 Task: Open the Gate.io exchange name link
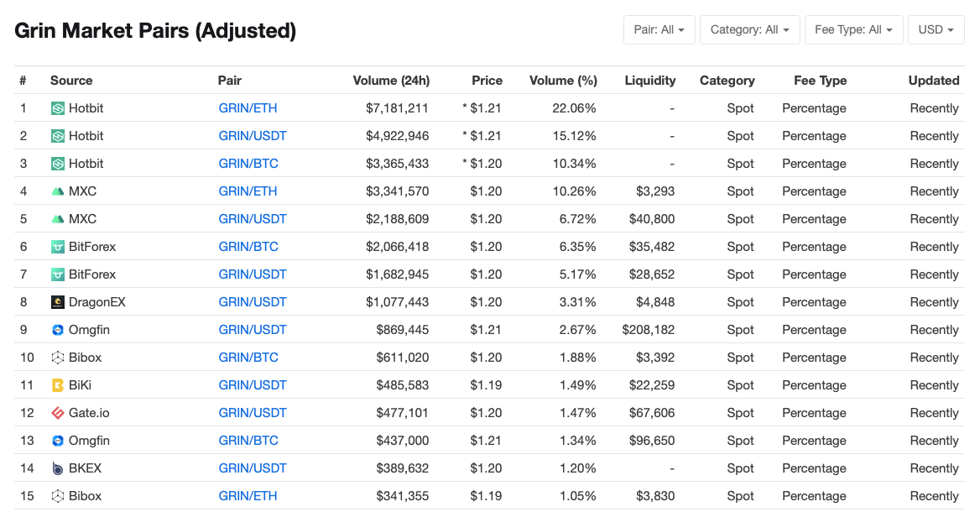click(89, 413)
